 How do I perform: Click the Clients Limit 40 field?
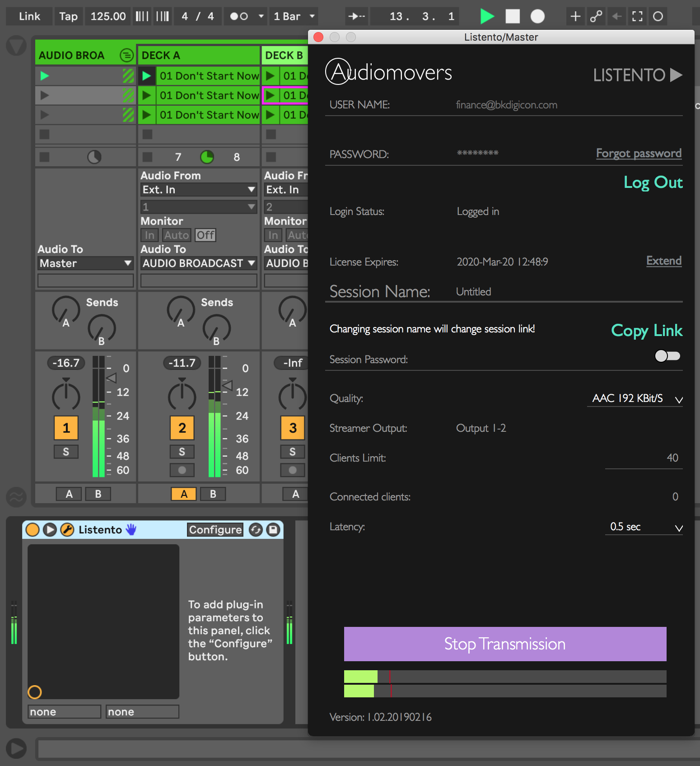pyautogui.click(x=644, y=458)
